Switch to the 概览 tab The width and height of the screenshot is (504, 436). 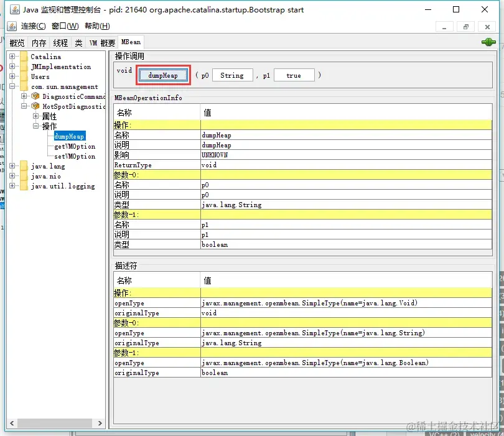pyautogui.click(x=17, y=43)
